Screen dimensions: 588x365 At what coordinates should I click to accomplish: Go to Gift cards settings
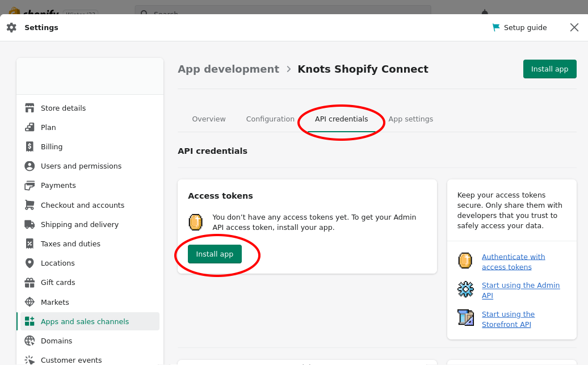[x=90, y=283]
